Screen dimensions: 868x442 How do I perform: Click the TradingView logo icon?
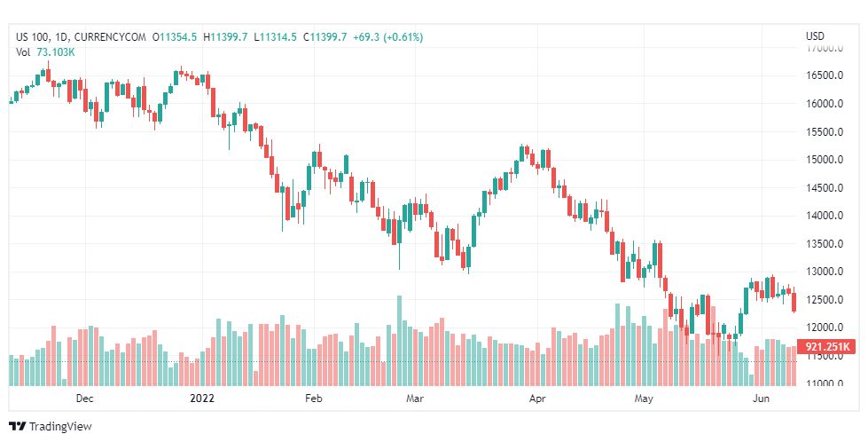pos(18,427)
